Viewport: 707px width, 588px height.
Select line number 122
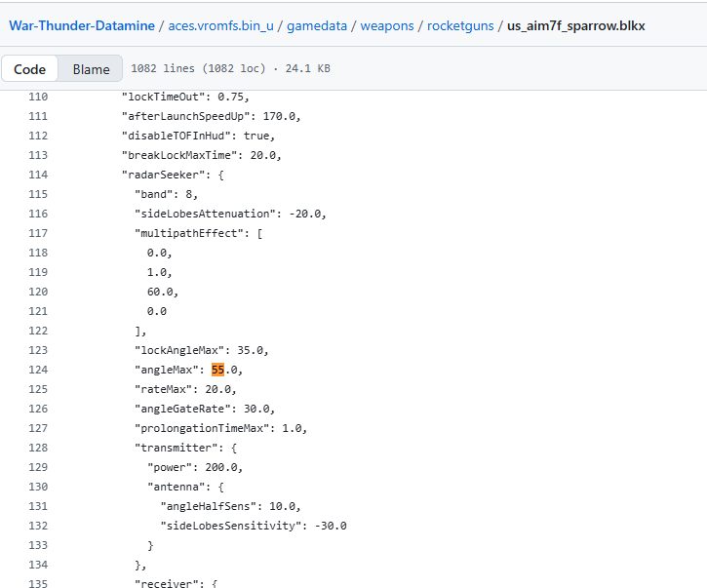(x=38, y=331)
